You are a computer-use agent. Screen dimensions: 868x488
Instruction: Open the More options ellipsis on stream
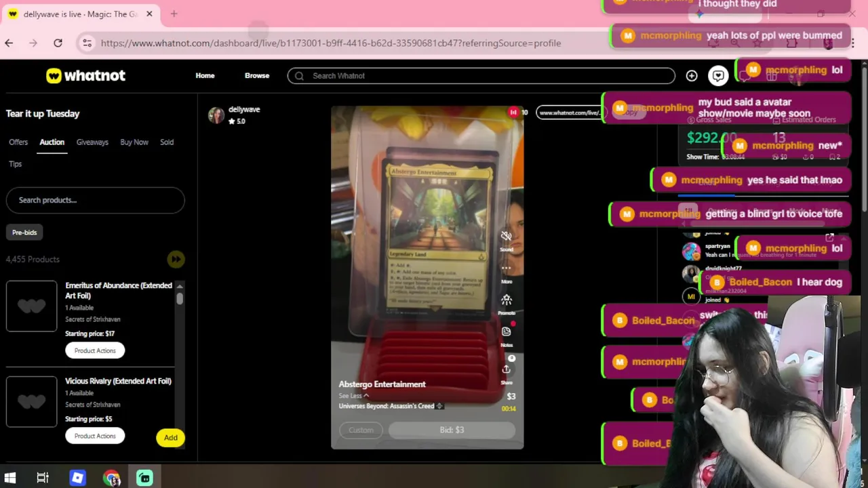point(506,268)
